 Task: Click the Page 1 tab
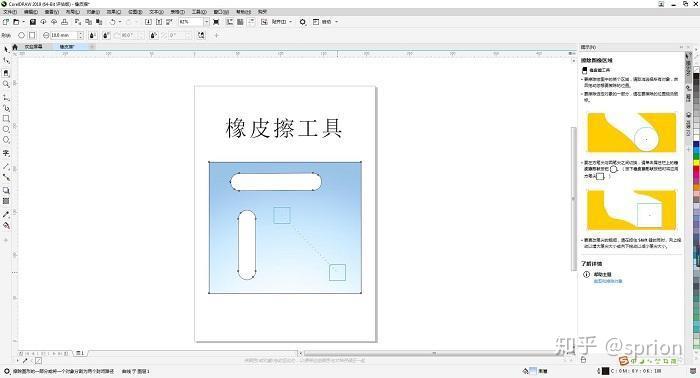pos(80,353)
